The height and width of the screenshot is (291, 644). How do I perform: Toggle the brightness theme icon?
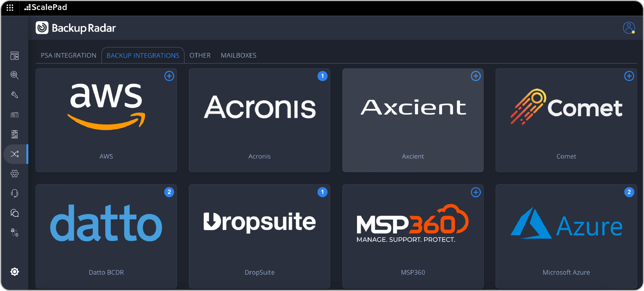tap(15, 272)
